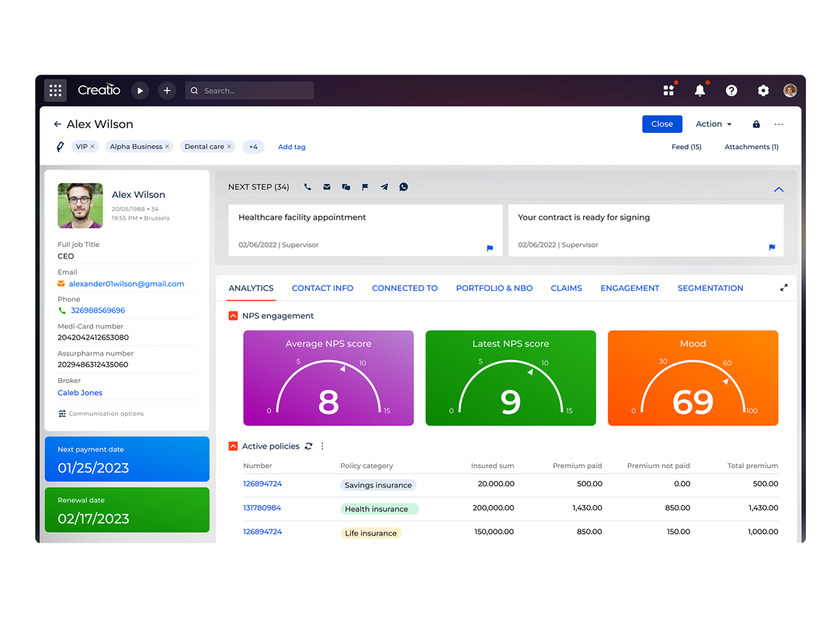The width and height of the screenshot is (840, 621).
Task: Collapse the Next Step panel chevron
Action: tap(779, 189)
